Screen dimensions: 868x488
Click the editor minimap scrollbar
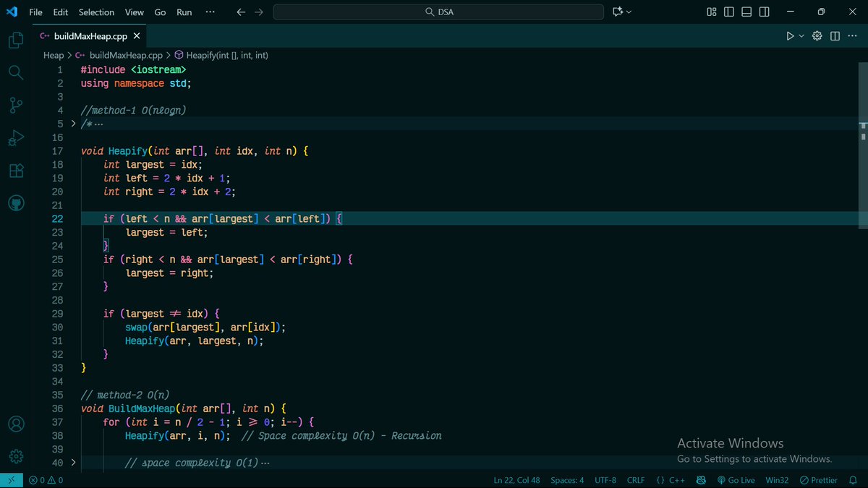tap(863, 145)
